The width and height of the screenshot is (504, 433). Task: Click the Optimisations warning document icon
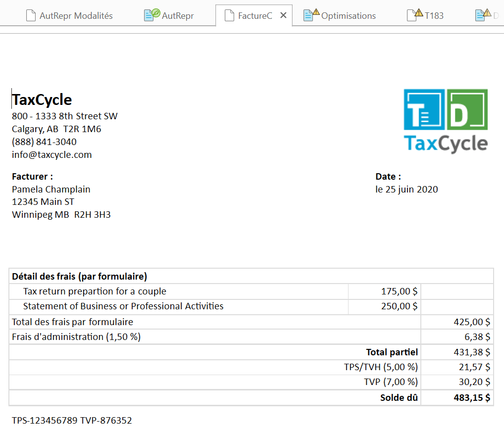[311, 15]
